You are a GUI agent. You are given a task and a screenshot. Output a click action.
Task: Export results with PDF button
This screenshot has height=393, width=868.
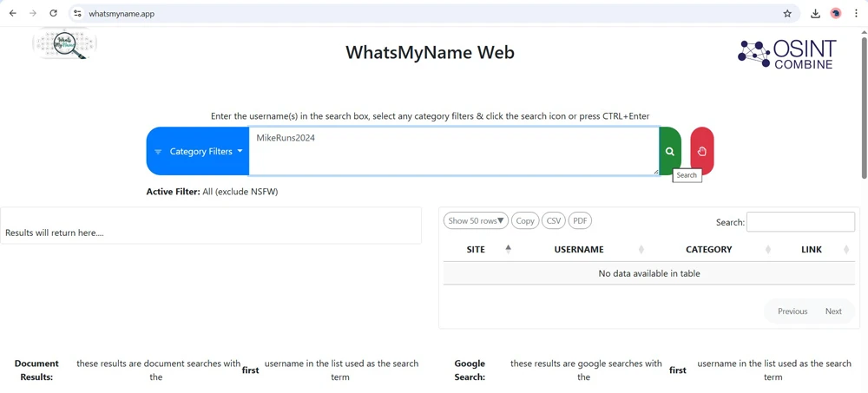click(580, 221)
